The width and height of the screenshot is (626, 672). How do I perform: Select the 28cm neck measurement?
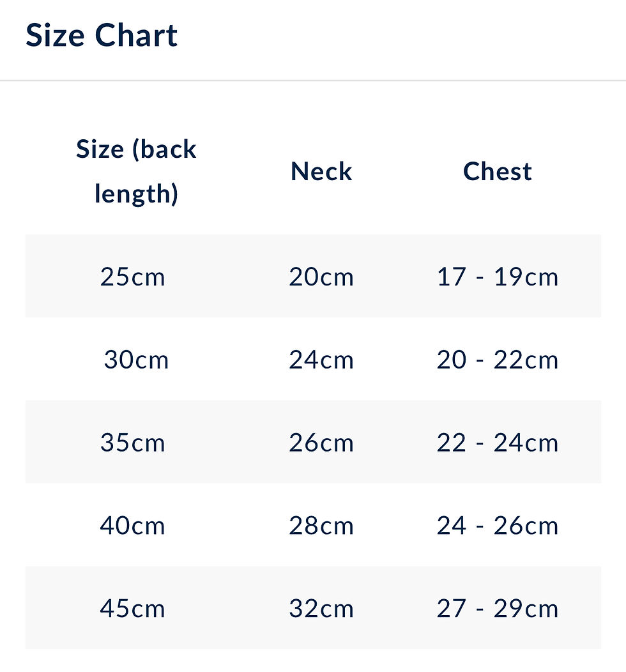tap(321, 526)
